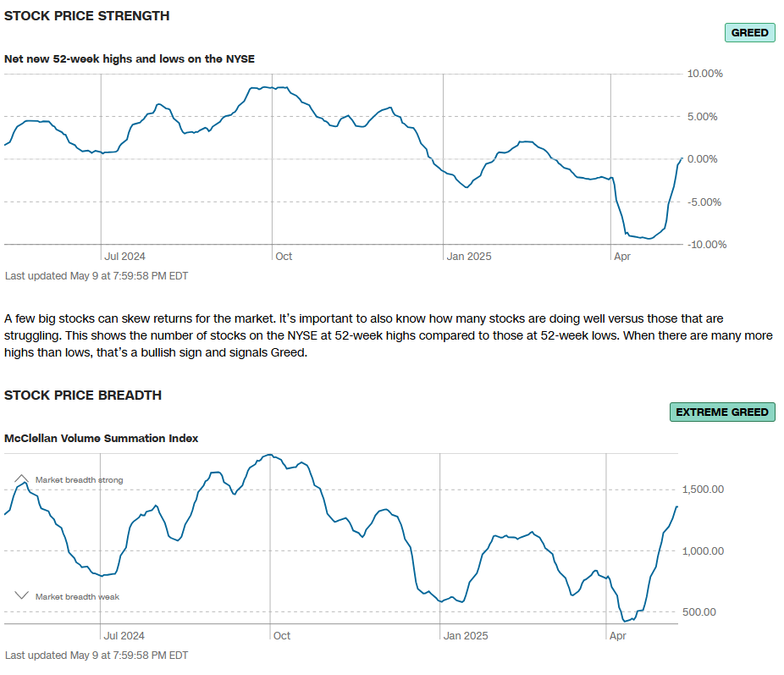This screenshot has height=675, width=784.
Task: Pick Jul 2024 marker on the McClellan chart
Action: (124, 635)
